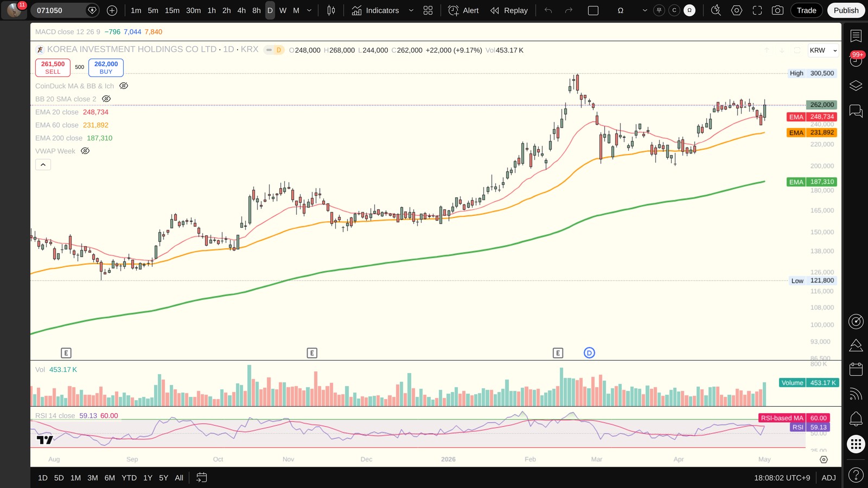The height and width of the screenshot is (488, 868).
Task: Click the Trade button
Action: pyautogui.click(x=806, y=10)
